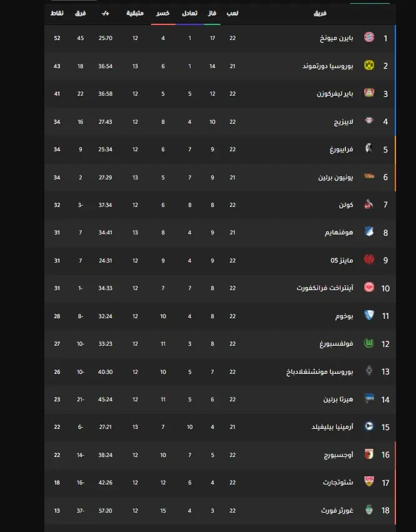The image size is (416, 532).
Task: Open the Bayer Leverkusen club logo
Action: [x=369, y=93]
